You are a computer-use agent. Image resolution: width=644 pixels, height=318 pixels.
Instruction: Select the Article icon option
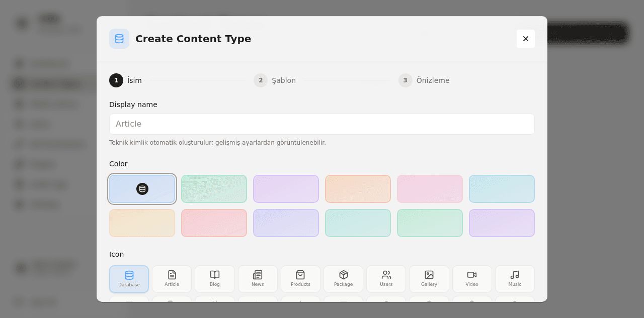pyautogui.click(x=172, y=279)
